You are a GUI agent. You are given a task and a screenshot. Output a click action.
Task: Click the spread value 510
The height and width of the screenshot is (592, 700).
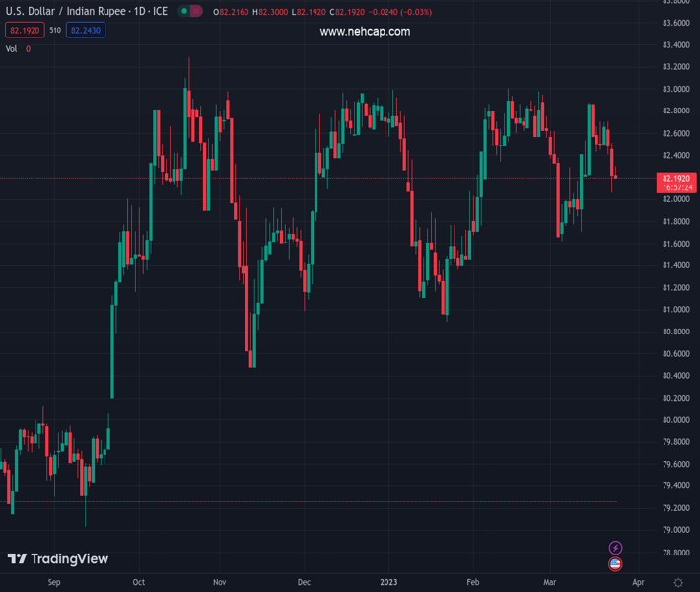[x=55, y=31]
